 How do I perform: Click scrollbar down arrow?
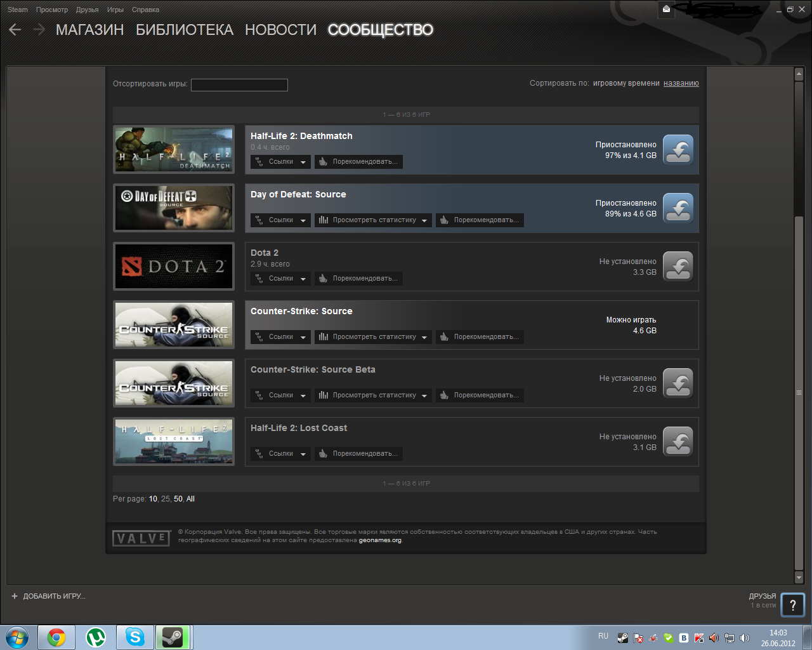799,577
